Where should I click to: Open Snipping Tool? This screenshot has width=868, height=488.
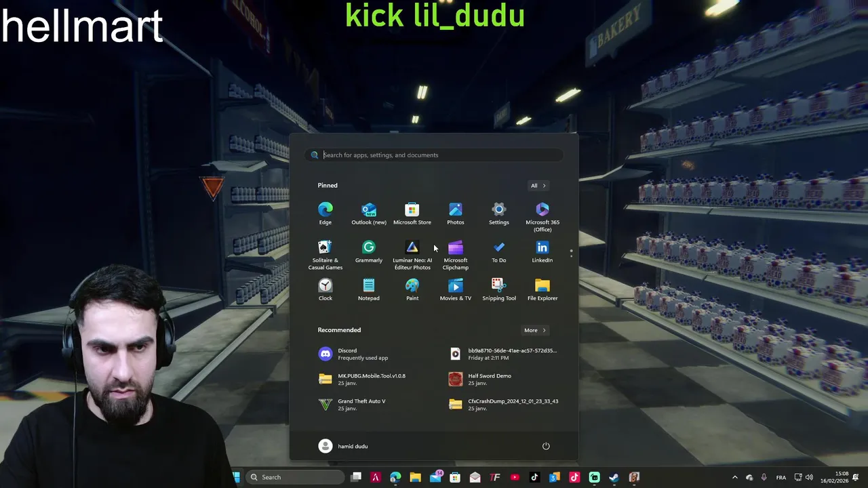point(499,290)
